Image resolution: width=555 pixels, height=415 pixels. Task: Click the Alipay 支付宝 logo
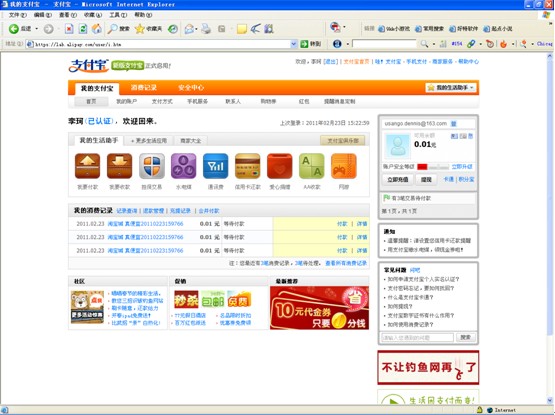(88, 66)
